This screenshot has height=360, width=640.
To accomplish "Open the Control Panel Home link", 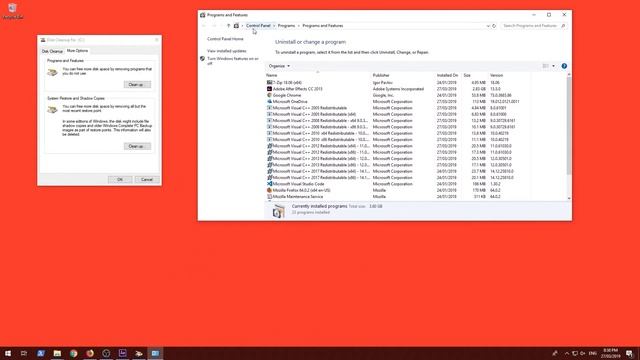I will [225, 39].
